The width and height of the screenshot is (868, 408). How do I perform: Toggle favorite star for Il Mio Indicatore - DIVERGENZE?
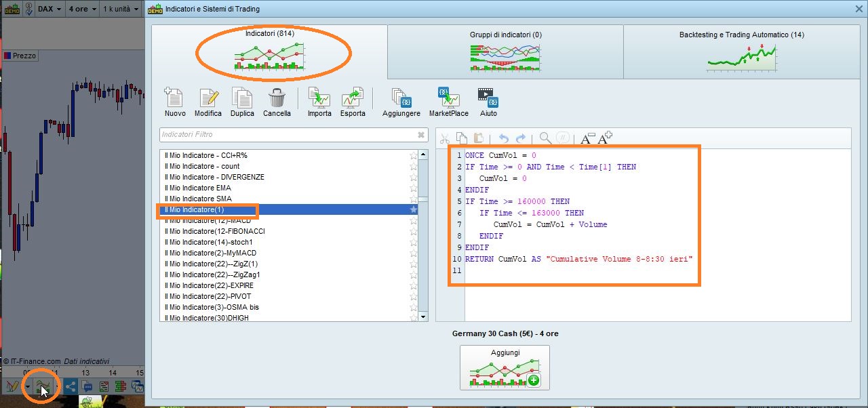(414, 178)
